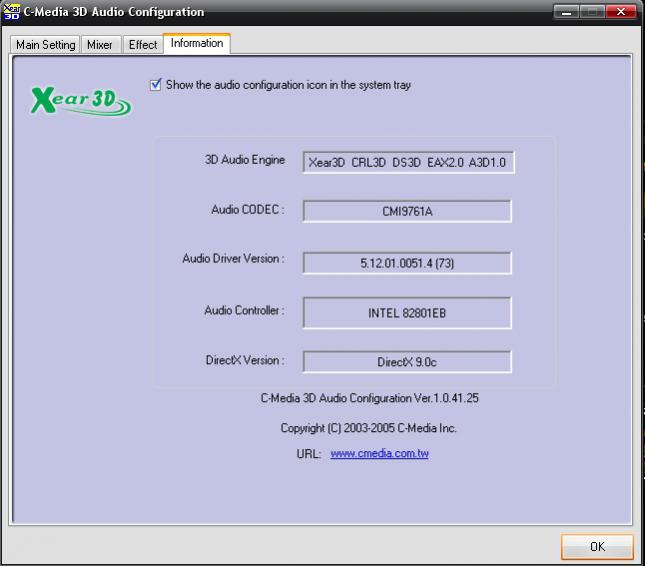
Task: Click the C-Media app icon in title bar
Action: tap(12, 12)
